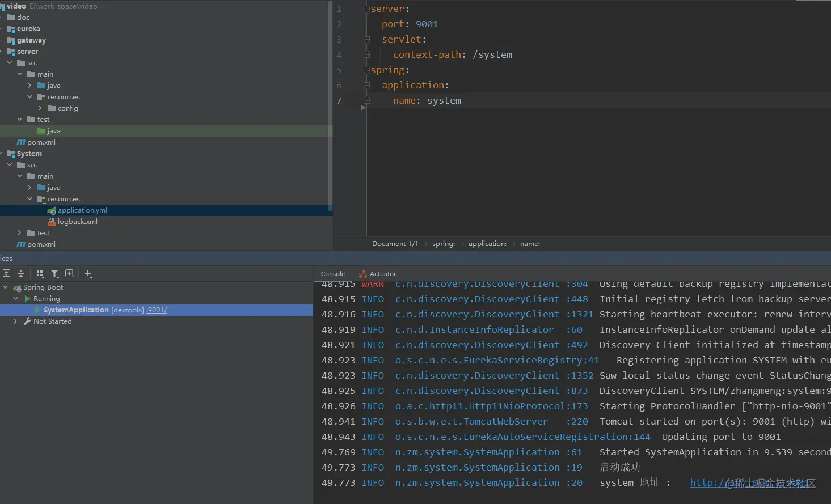Click the gateway module folder icon
Image resolution: width=831 pixels, height=504 pixels.
point(11,40)
